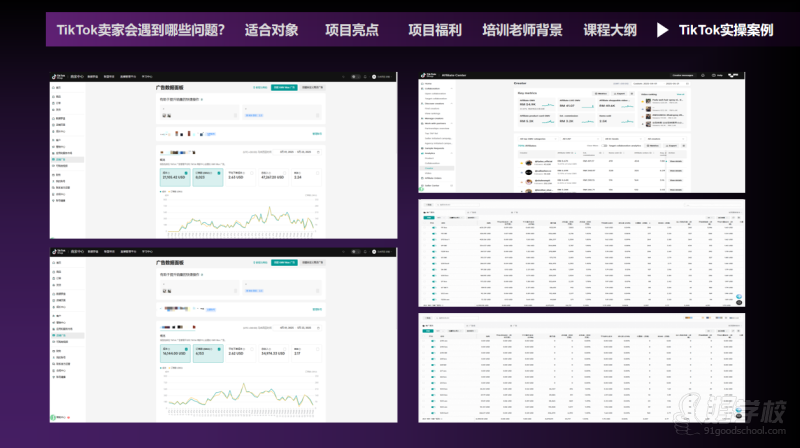The image size is (800, 448).
Task: Go to the 项目福利 tab
Action: [435, 30]
